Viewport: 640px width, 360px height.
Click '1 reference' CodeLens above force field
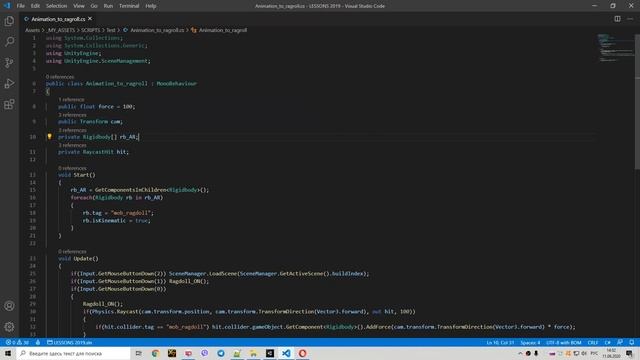pos(71,100)
